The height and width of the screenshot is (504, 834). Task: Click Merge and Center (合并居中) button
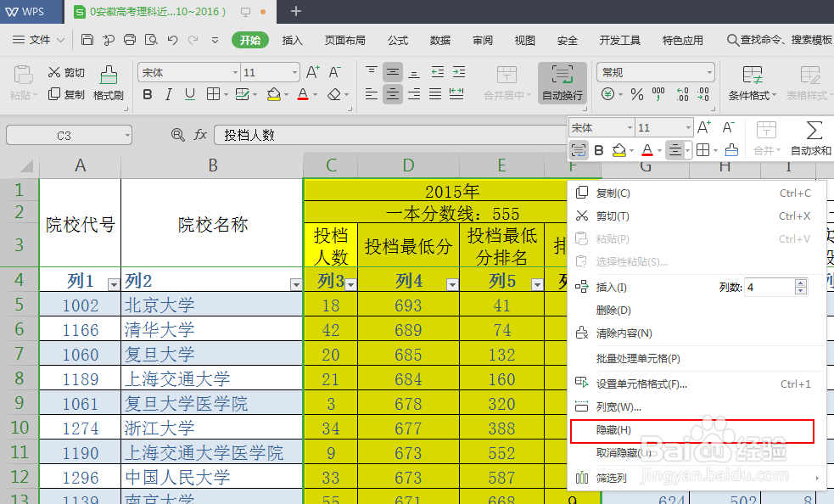point(507,83)
